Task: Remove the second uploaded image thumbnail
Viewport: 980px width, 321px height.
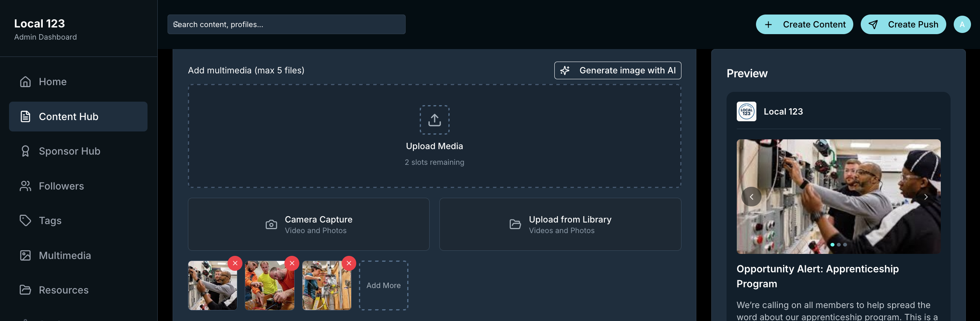Action: point(292,263)
